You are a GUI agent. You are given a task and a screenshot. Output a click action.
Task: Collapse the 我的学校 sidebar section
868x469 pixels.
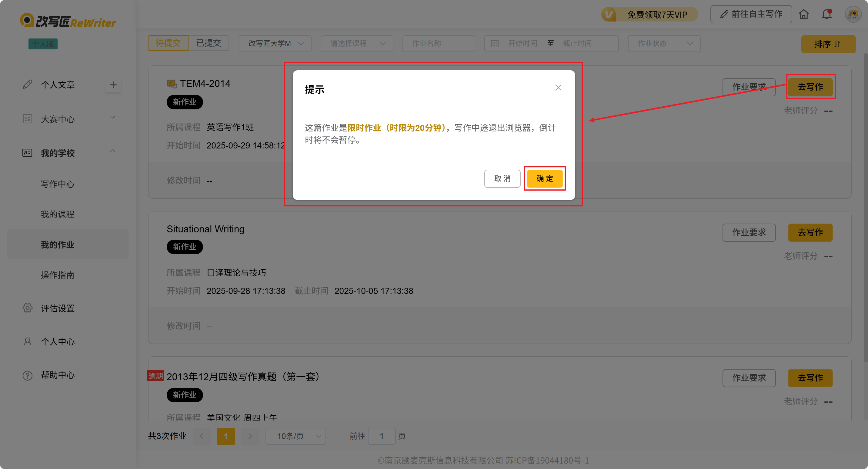[112, 151]
